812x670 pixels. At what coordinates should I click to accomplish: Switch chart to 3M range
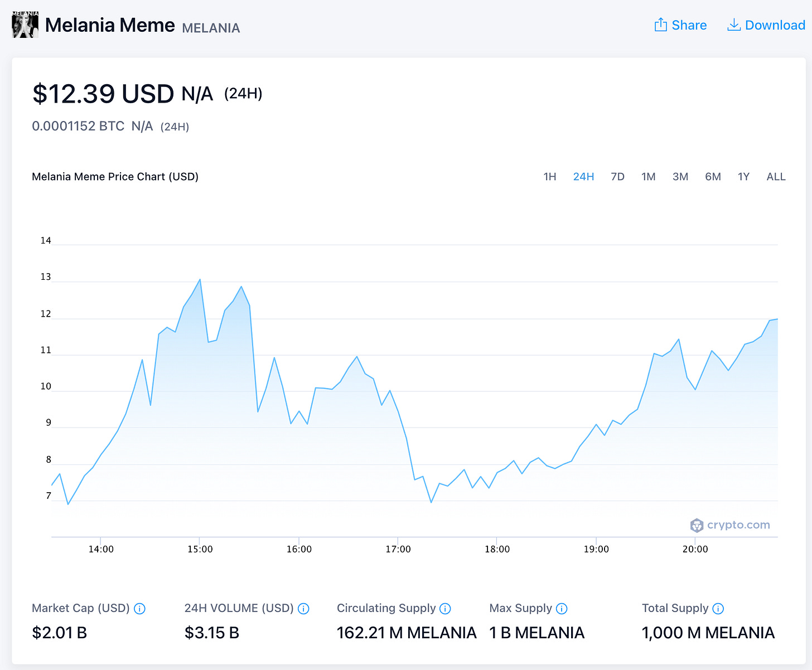680,177
